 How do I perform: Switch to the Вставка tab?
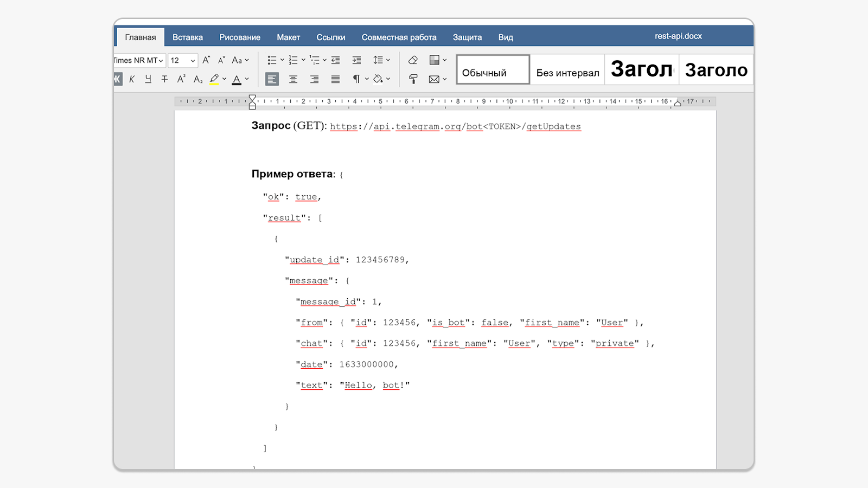click(x=188, y=37)
